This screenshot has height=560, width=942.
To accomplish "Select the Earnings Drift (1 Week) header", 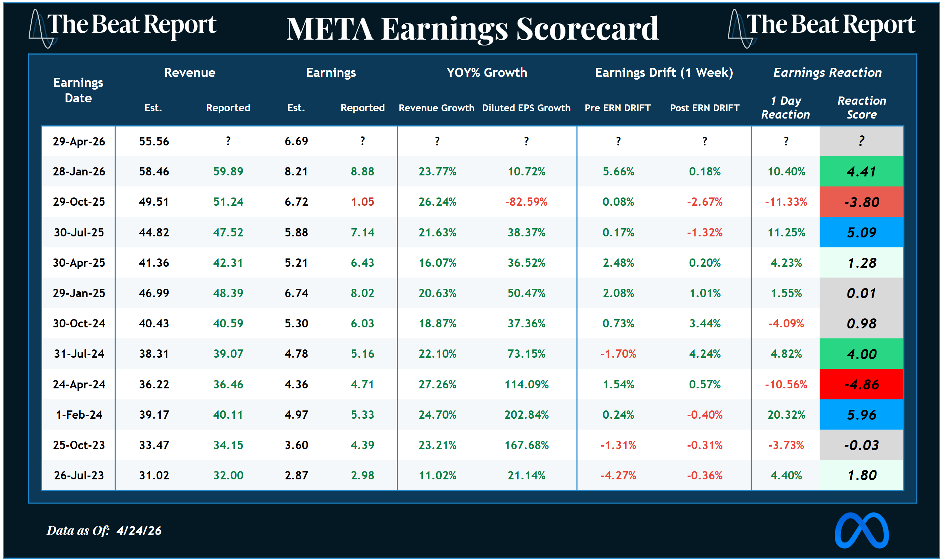I will coord(664,72).
